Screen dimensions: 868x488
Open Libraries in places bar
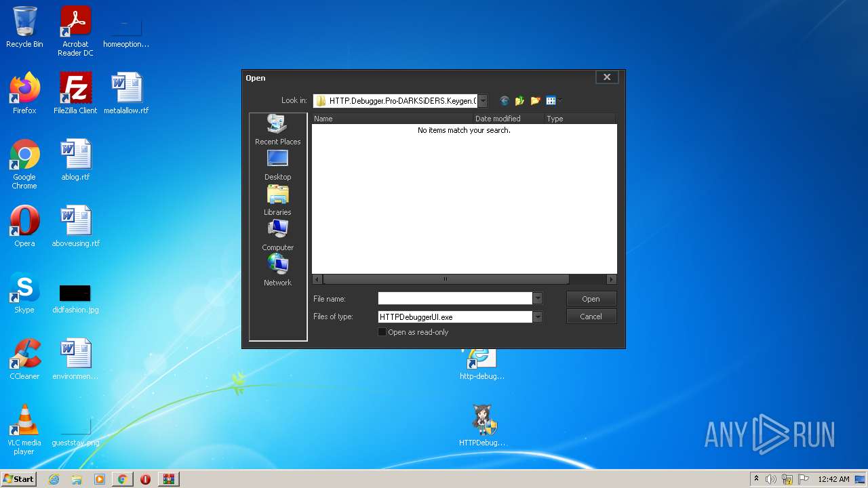coord(277,201)
